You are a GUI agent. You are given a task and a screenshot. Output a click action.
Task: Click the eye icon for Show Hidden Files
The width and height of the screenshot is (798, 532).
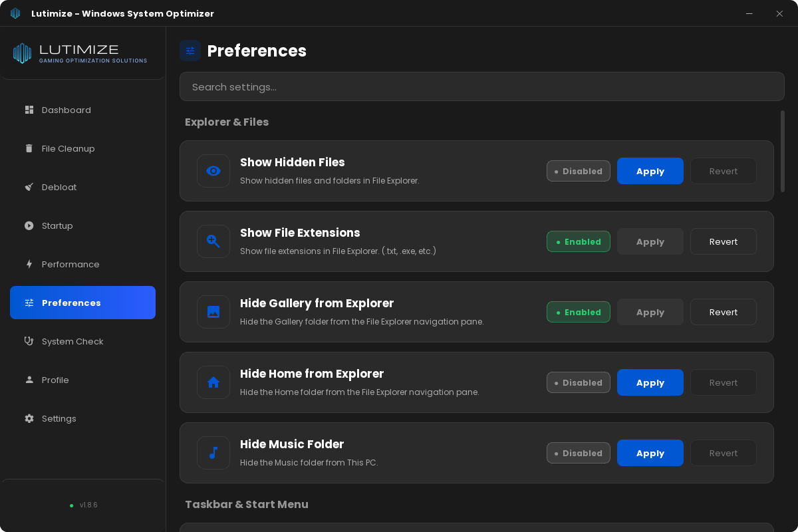213,171
